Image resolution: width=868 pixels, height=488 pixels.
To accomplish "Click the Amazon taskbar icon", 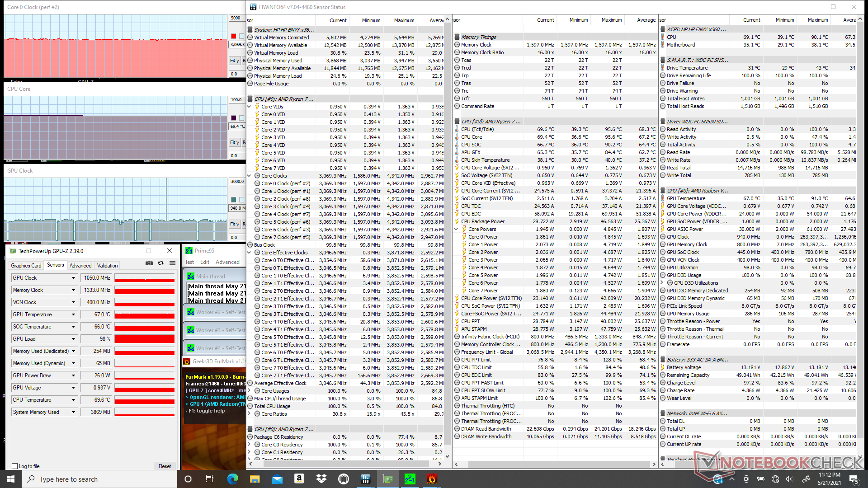I will [x=299, y=479].
